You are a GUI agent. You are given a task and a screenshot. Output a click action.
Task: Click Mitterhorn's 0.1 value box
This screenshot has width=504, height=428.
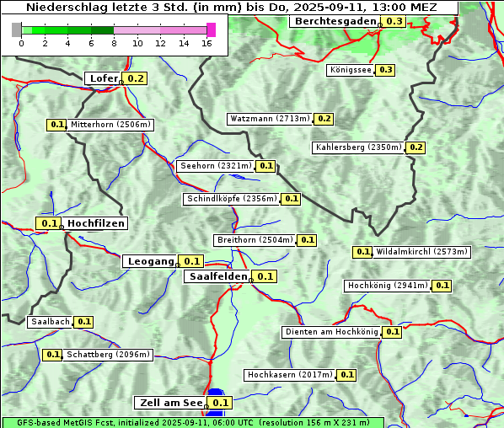(x=56, y=125)
